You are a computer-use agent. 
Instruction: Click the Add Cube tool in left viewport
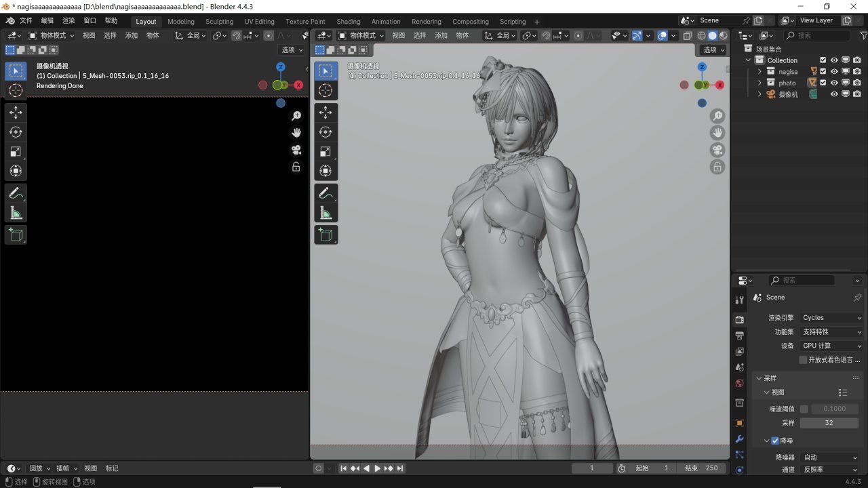tap(16, 235)
